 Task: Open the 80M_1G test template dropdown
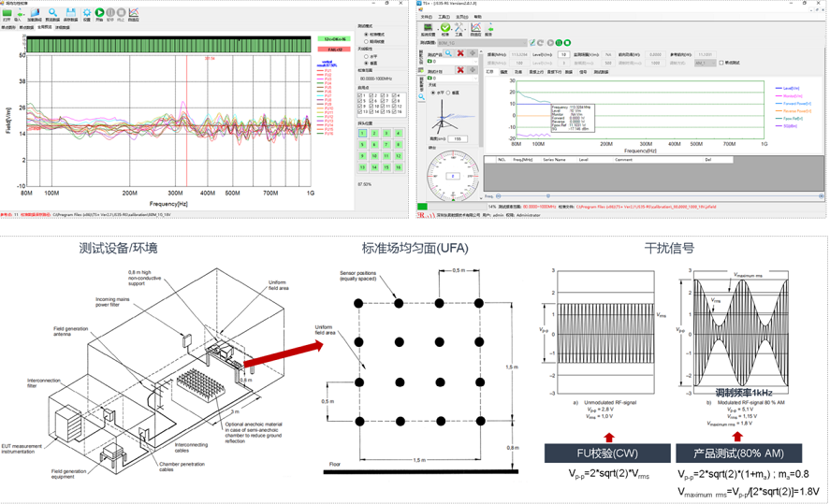pos(481,43)
